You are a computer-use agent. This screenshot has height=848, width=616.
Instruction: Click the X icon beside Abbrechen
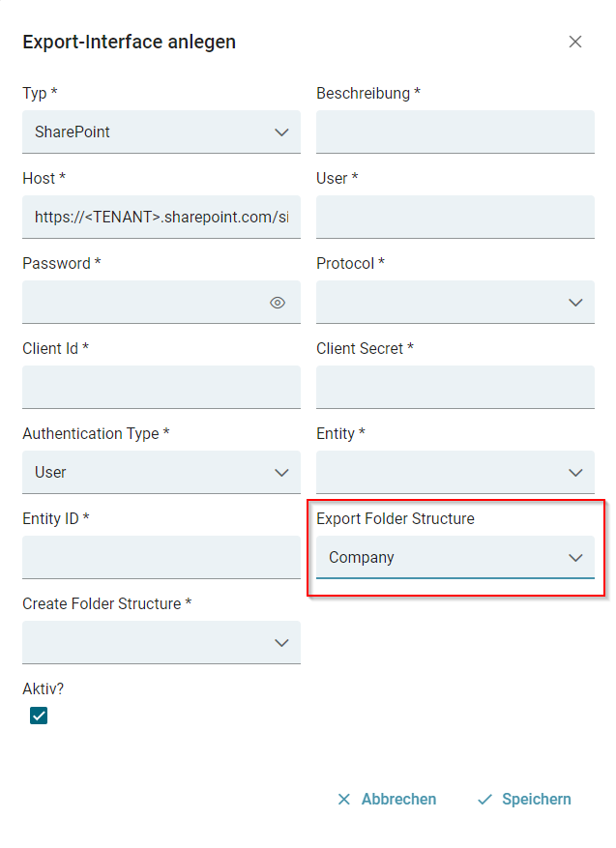coord(343,800)
